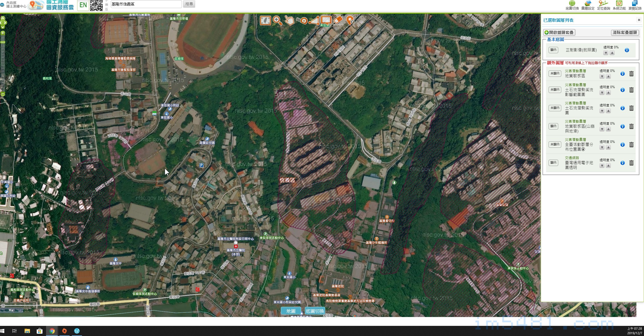Select the zoom-in magnifier tool

277,21
